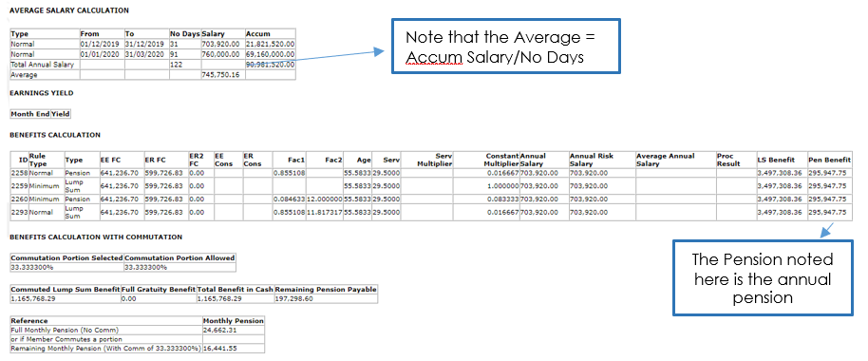Click the 'Accum' column header
Viewport: 868px width, 361px height.
click(258, 34)
